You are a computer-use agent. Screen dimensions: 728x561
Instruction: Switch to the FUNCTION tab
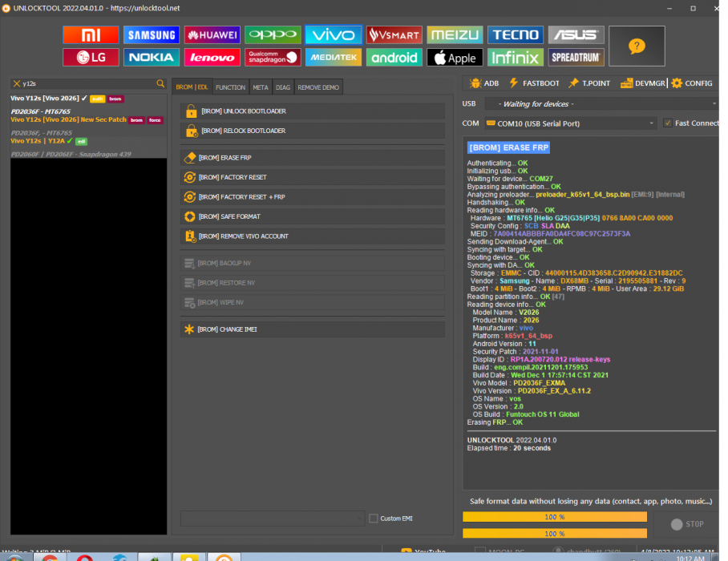click(x=230, y=87)
